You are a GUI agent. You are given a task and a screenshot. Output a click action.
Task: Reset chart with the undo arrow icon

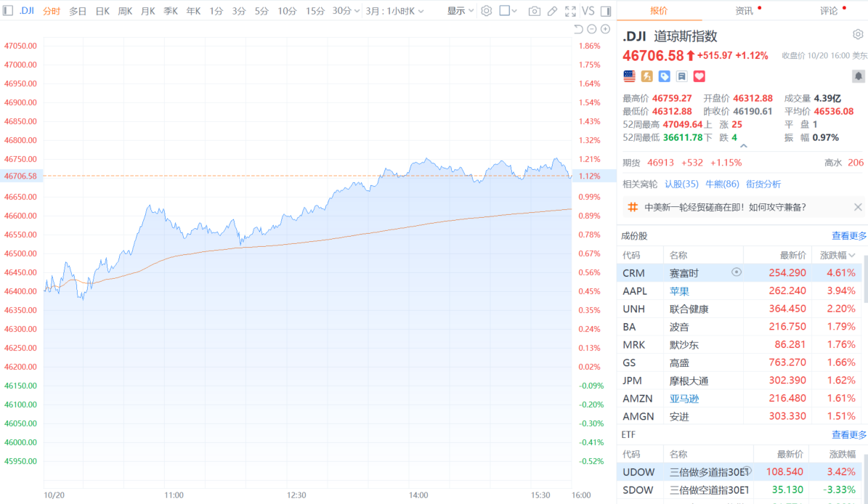(x=578, y=29)
